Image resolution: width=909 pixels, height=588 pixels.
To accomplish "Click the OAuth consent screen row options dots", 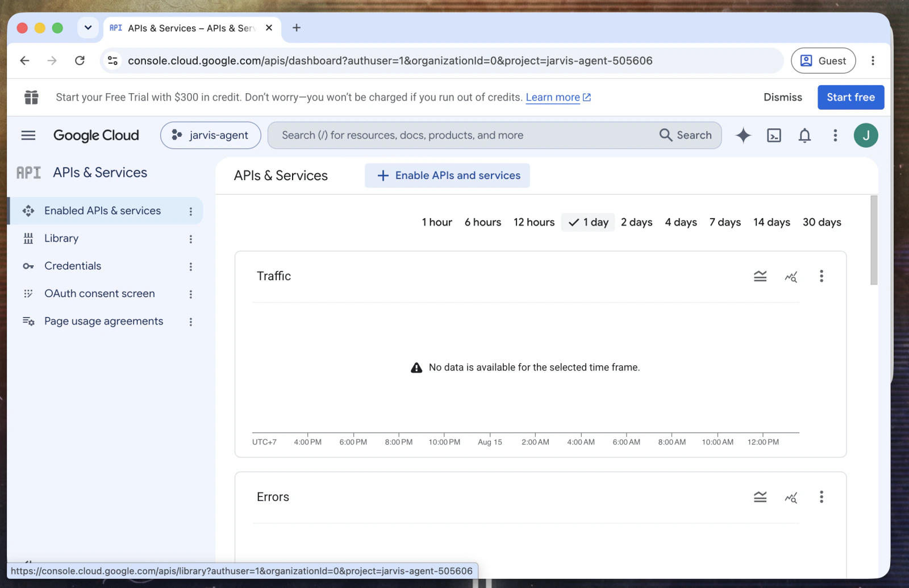I will click(x=191, y=294).
